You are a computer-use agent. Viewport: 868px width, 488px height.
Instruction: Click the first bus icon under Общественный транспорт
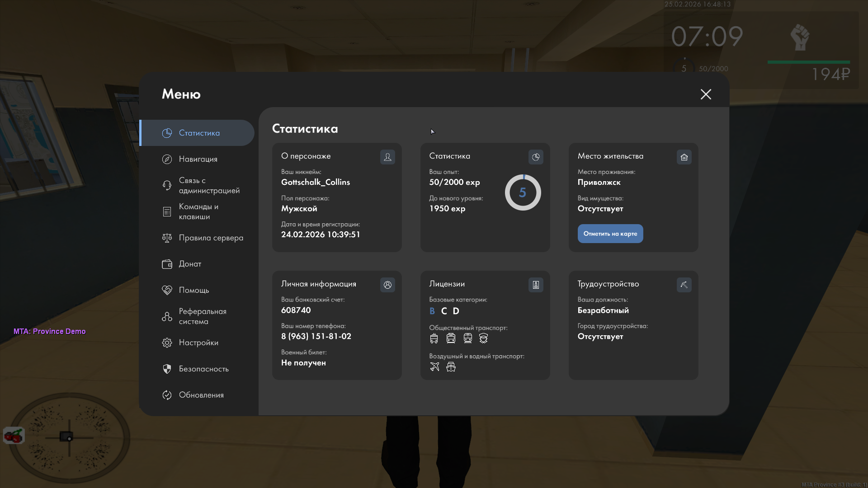[434, 338]
